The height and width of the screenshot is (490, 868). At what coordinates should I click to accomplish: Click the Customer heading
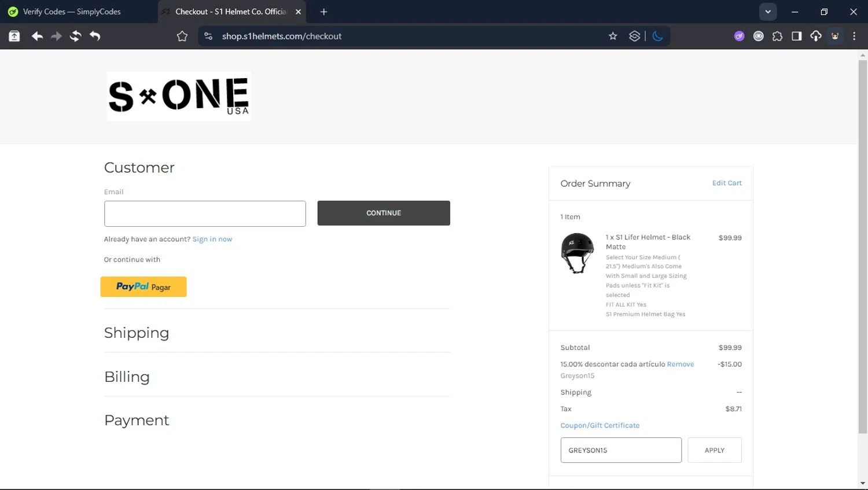click(139, 167)
